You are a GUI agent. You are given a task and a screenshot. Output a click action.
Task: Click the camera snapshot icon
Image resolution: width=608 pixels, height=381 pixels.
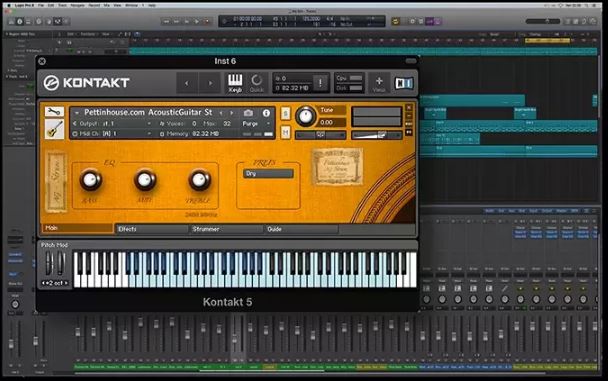pyautogui.click(x=248, y=113)
